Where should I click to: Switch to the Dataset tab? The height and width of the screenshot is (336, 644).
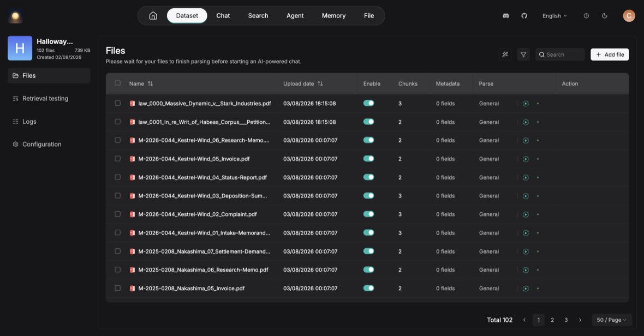click(x=187, y=16)
